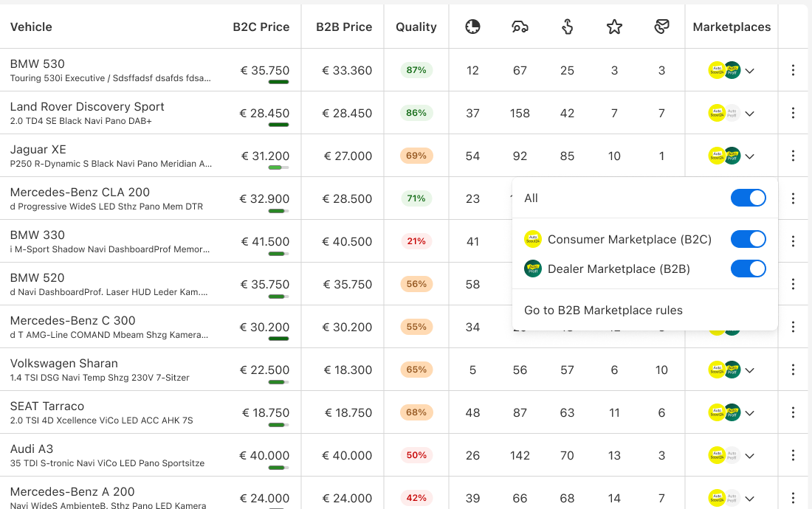Open more options for SEAT Tarraco
812x509 pixels.
click(x=793, y=413)
